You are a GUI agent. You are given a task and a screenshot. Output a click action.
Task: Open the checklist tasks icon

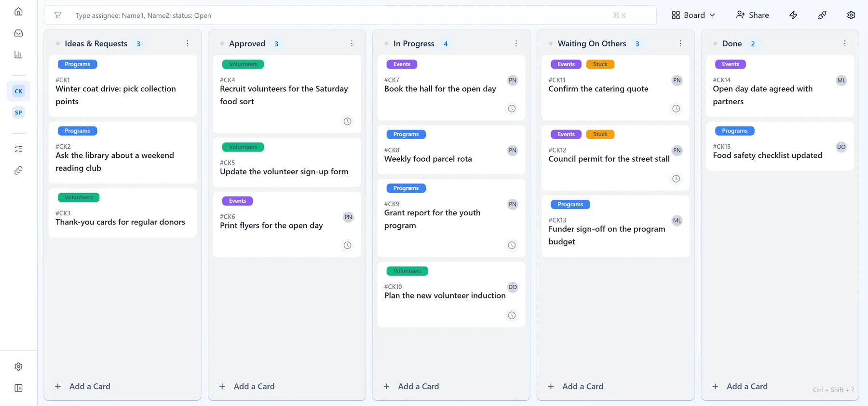tap(18, 149)
